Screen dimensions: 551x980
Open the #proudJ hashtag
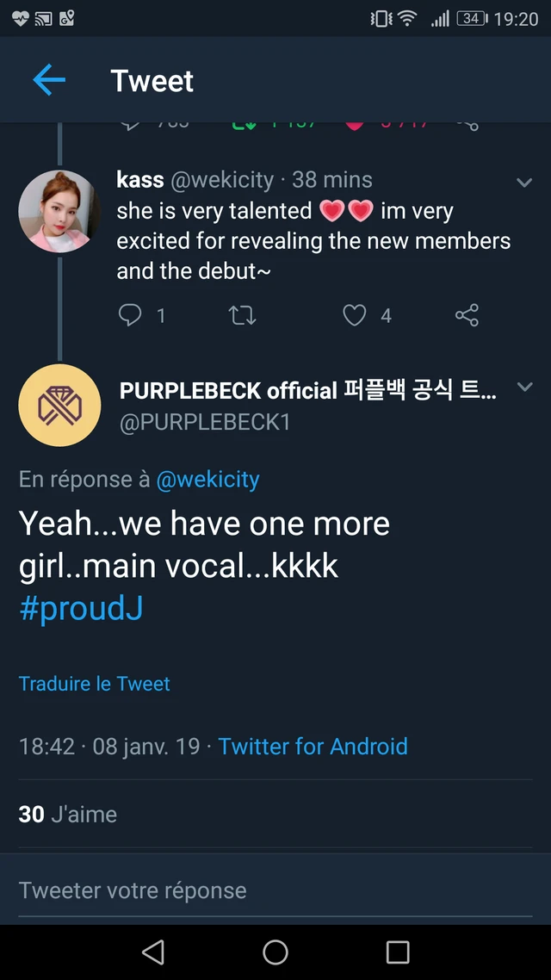(81, 609)
